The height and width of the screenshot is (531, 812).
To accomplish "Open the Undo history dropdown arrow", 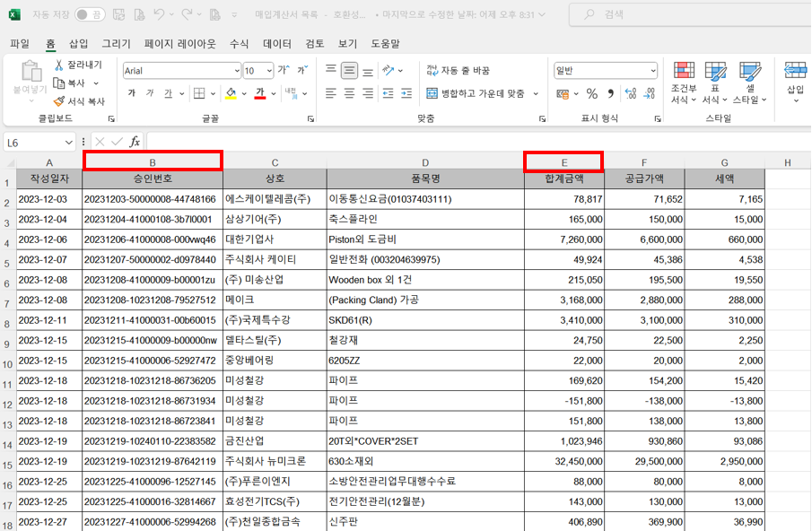I will [x=171, y=14].
